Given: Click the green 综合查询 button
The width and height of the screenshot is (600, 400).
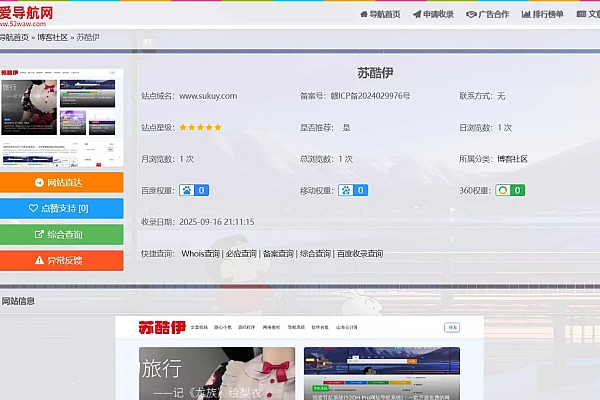Looking at the screenshot, I should point(62,234).
